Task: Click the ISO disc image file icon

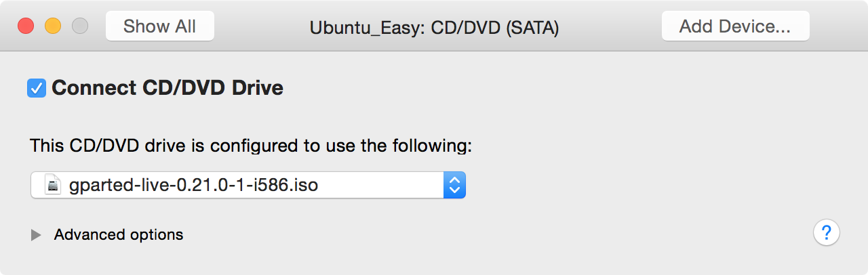Action: click(x=52, y=184)
